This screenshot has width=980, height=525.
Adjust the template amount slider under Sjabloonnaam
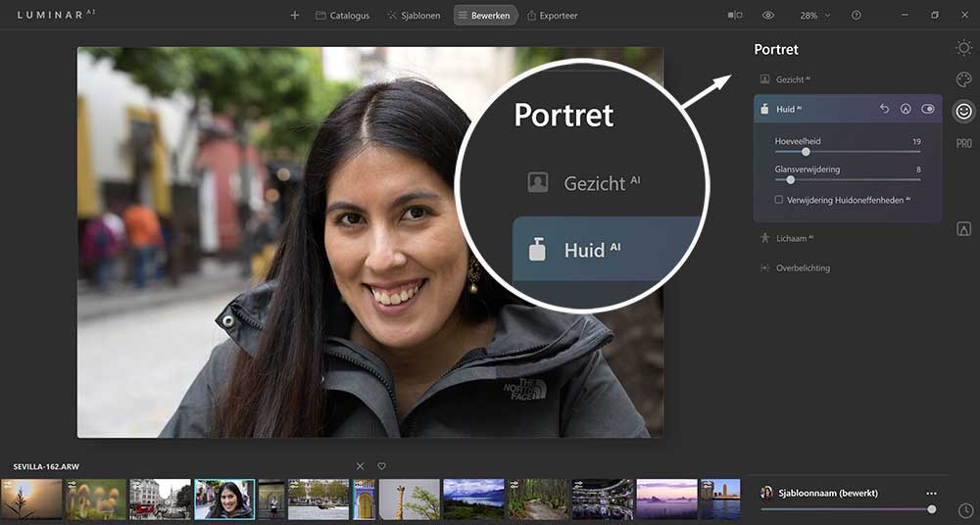(x=848, y=509)
